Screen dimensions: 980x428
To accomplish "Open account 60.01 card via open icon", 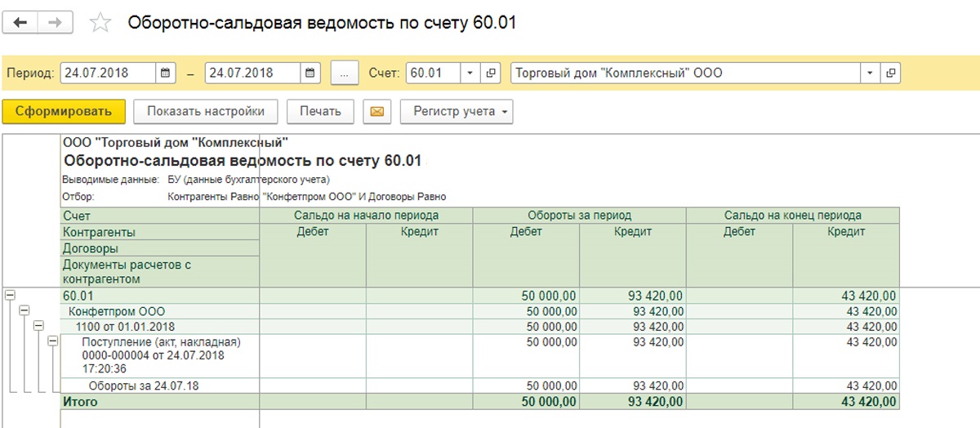I will (491, 73).
